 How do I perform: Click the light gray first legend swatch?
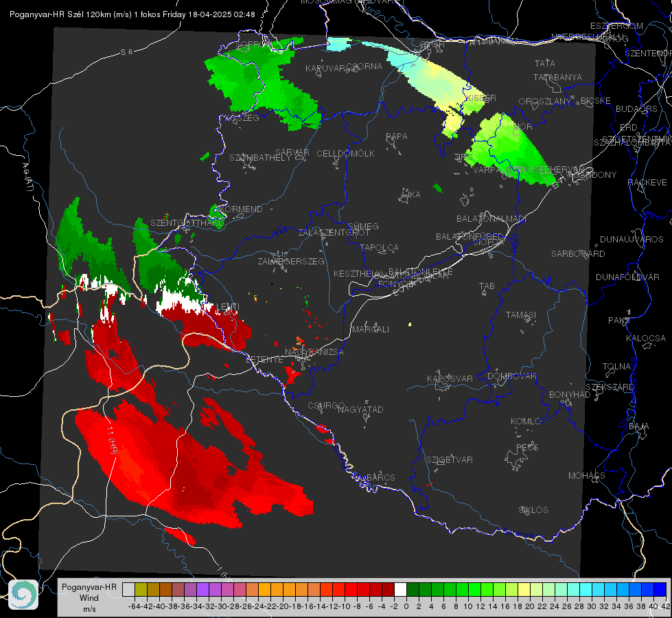(x=128, y=589)
